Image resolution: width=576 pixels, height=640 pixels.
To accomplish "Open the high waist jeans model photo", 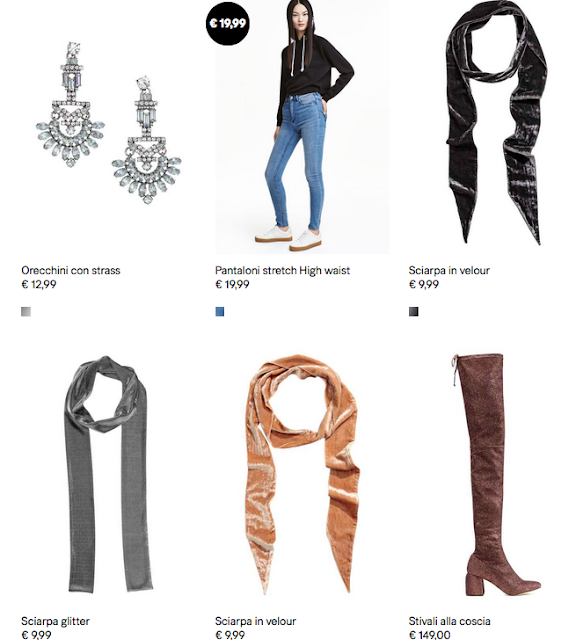I will point(302,127).
